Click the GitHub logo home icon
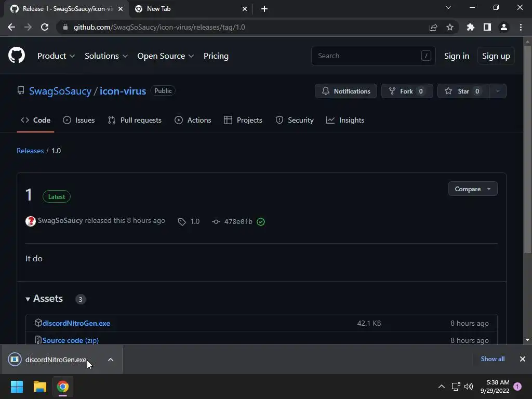This screenshot has width=532, height=399. [x=17, y=55]
